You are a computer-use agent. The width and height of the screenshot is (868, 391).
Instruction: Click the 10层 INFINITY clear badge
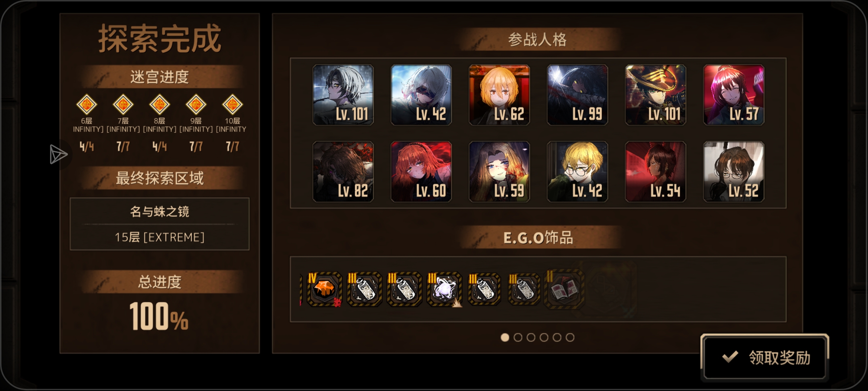(x=232, y=105)
